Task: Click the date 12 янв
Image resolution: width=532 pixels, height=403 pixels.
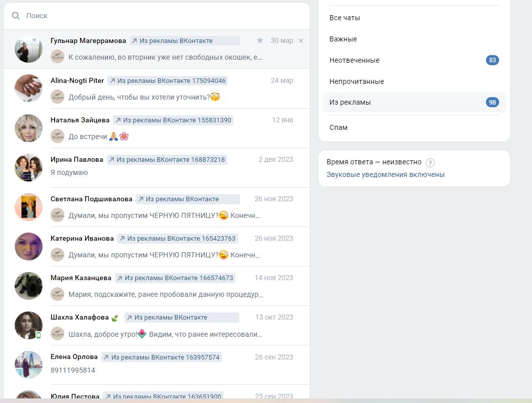Action: tap(282, 120)
